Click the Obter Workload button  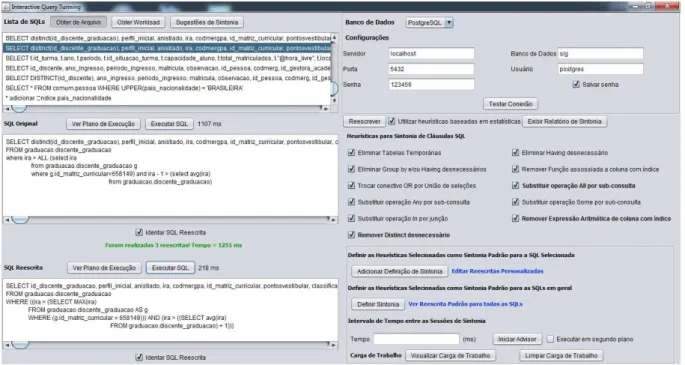tap(138, 22)
